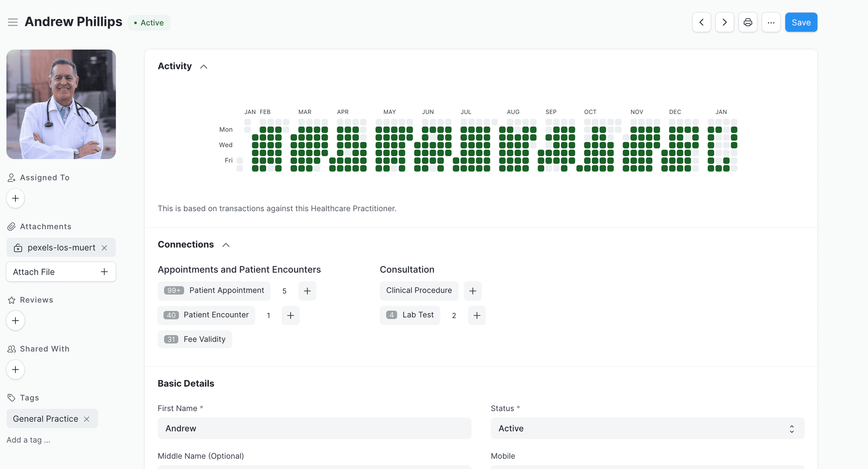Click the practitioner profile photo
The width and height of the screenshot is (868, 469).
coord(61,104)
